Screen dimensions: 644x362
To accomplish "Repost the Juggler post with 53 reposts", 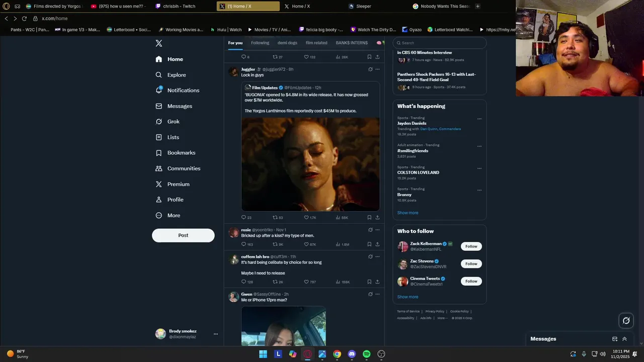I will [278, 218].
